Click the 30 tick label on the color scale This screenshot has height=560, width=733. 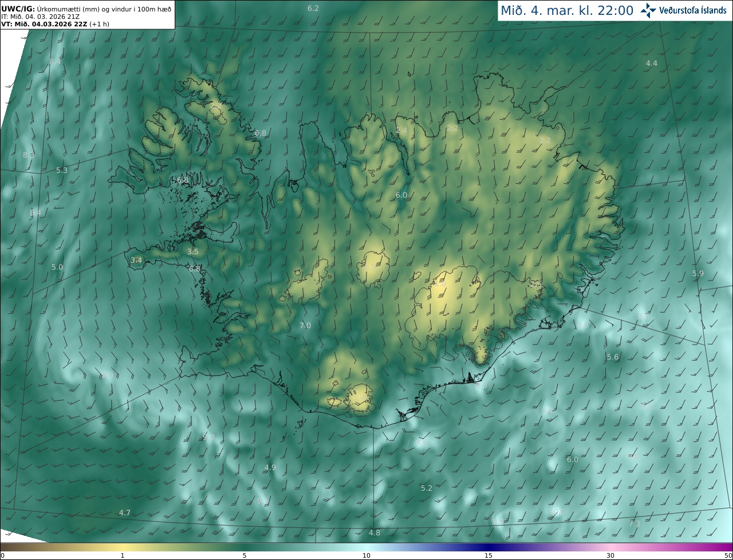(x=610, y=555)
